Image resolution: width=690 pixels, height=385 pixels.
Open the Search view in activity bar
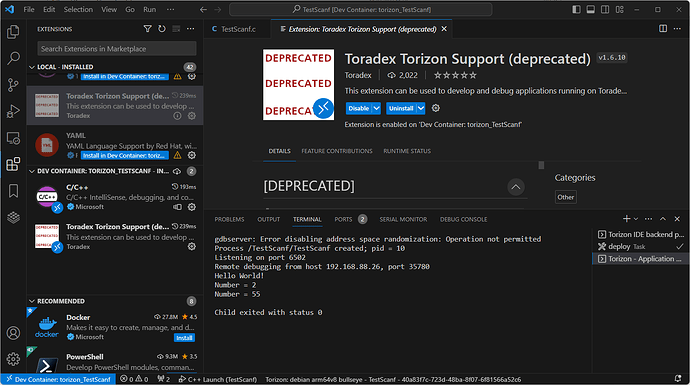[13, 58]
